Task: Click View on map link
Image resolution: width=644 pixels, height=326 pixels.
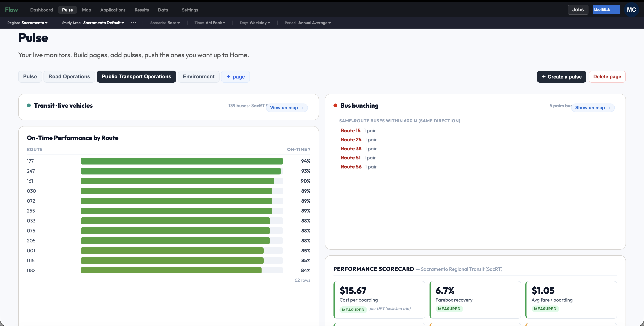Action: 287,108
